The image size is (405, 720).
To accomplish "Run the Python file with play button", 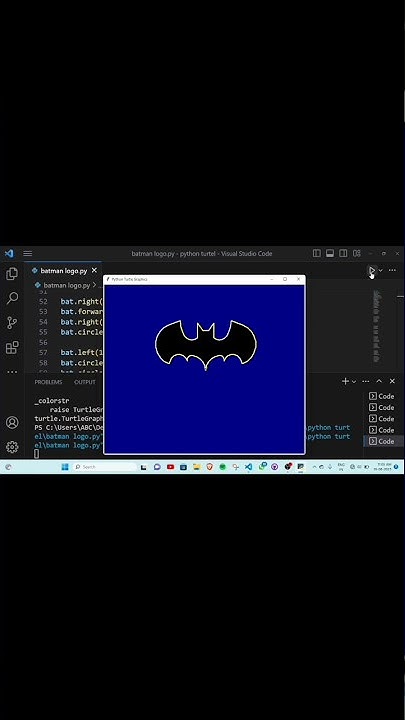I will [372, 270].
